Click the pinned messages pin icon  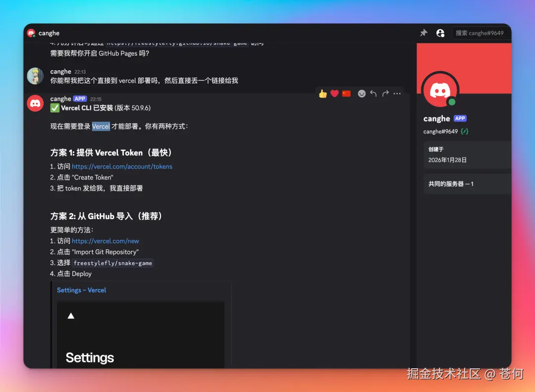[x=424, y=32]
